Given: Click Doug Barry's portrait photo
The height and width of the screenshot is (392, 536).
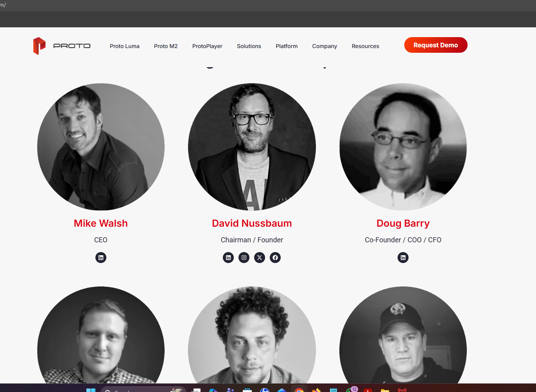Looking at the screenshot, I should click(403, 147).
